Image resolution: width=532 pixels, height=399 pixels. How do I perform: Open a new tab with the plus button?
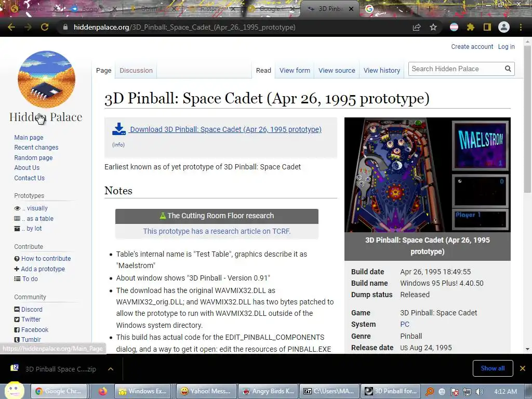pyautogui.click(x=429, y=9)
